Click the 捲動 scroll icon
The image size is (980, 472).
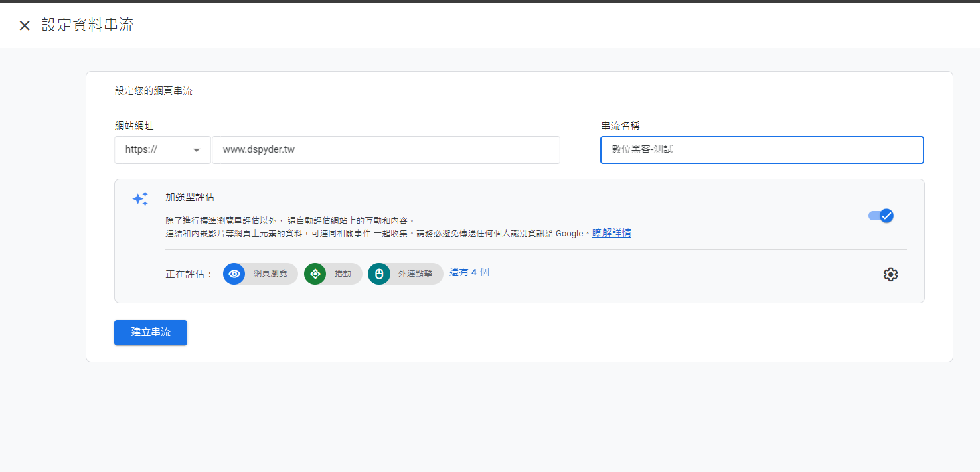(x=315, y=274)
